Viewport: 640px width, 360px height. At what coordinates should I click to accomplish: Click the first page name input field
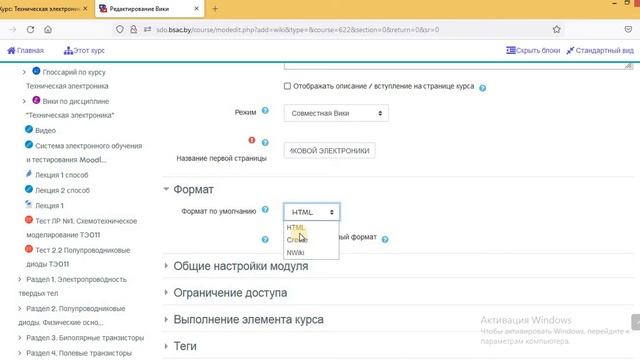pos(329,151)
